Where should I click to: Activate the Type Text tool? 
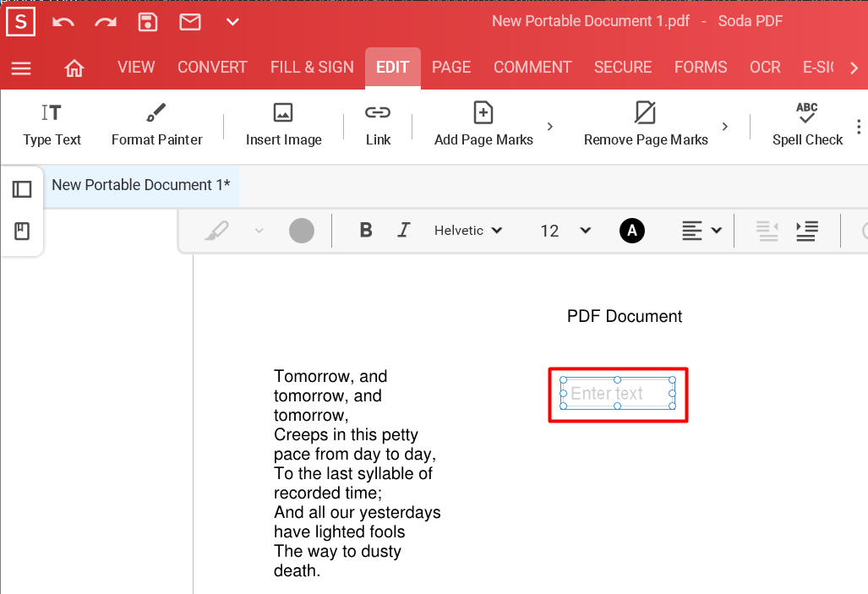52,124
